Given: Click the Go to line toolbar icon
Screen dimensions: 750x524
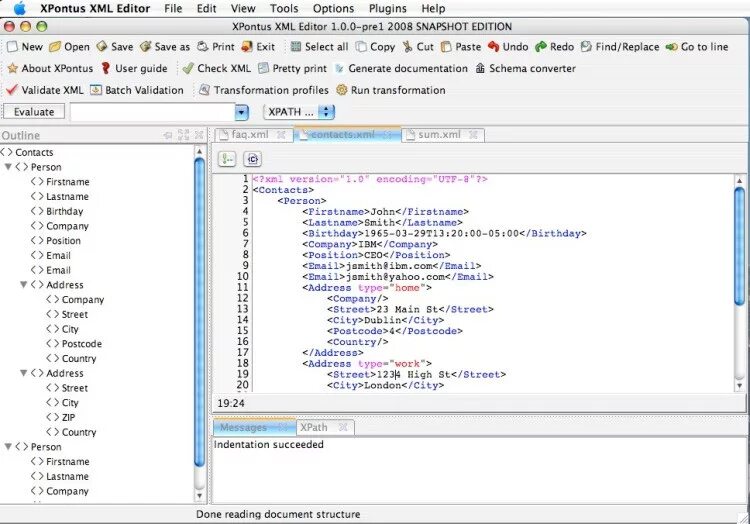Looking at the screenshot, I should (672, 47).
